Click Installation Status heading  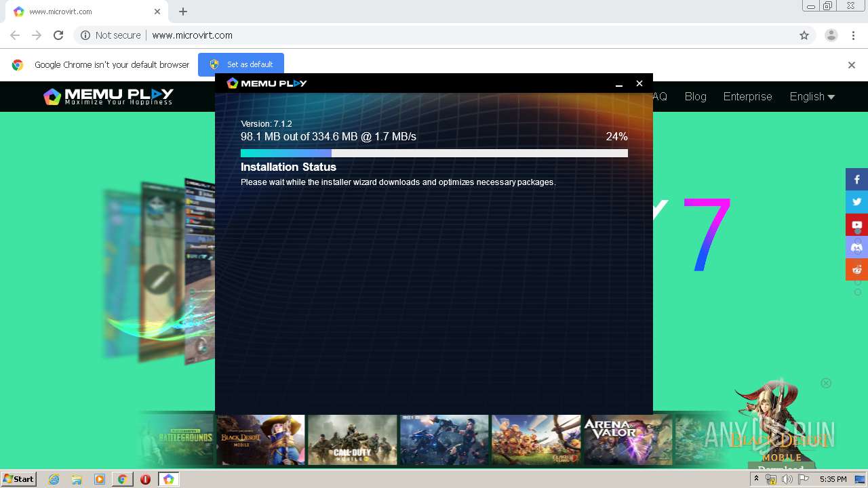point(288,167)
